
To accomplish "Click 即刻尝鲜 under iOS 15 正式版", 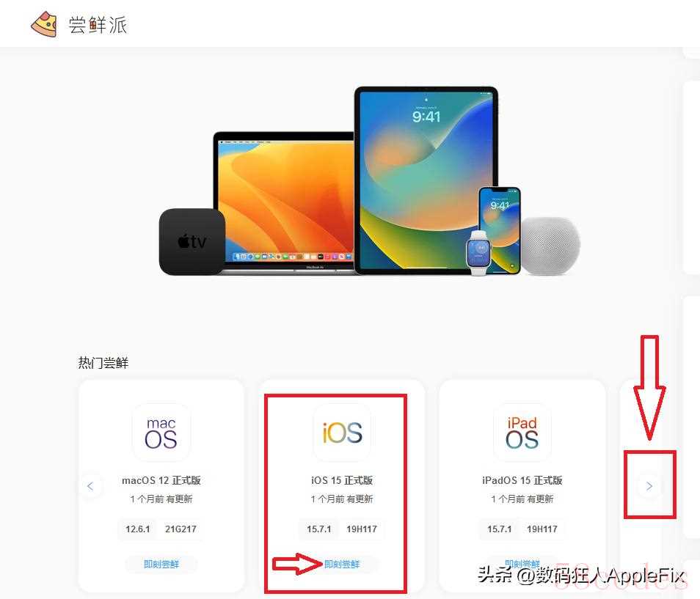I will tap(342, 565).
